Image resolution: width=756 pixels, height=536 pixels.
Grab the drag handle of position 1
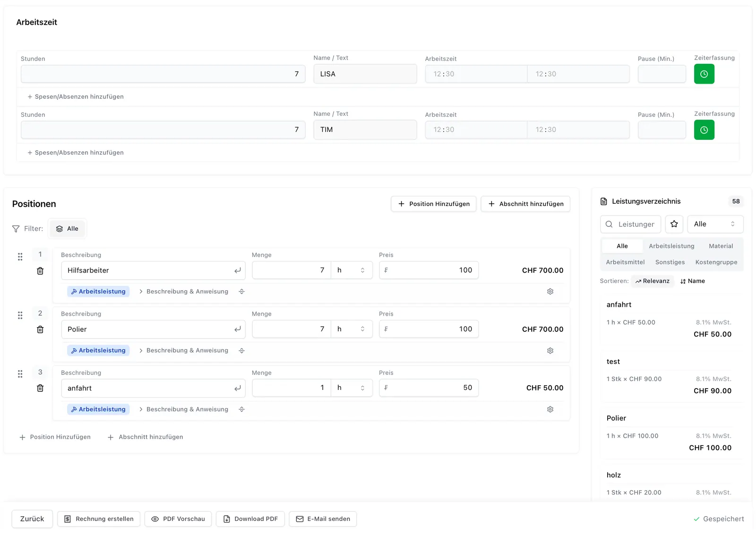pyautogui.click(x=20, y=257)
